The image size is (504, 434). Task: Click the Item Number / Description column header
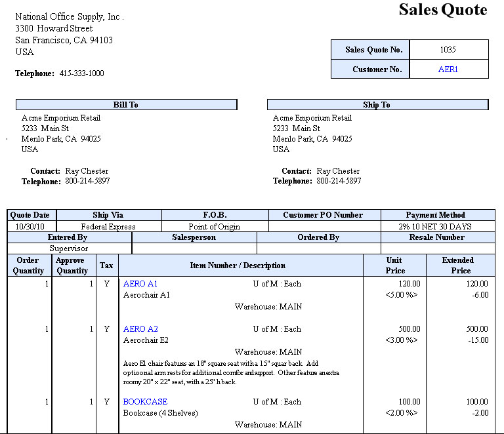click(237, 266)
